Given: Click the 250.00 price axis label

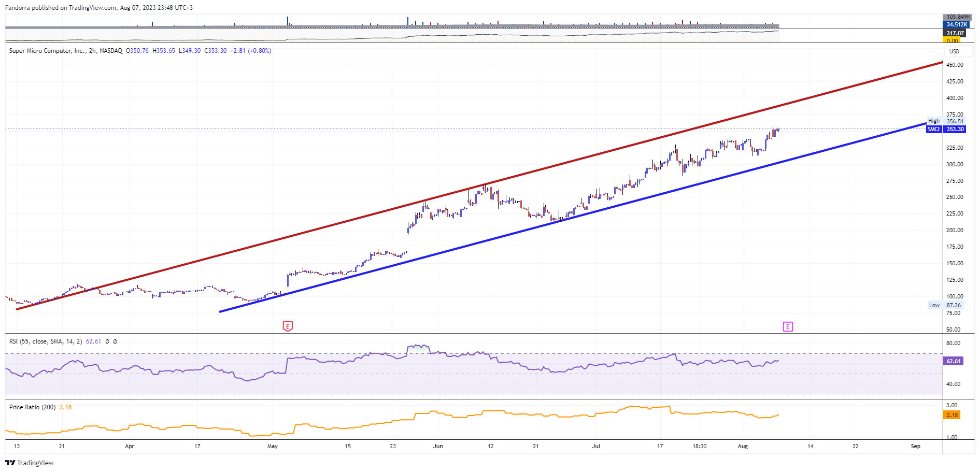Looking at the screenshot, I should pos(955,197).
